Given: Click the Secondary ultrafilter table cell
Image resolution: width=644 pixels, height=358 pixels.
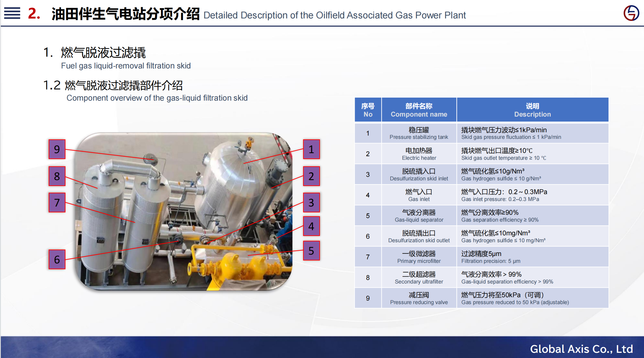Looking at the screenshot, I should tap(419, 277).
